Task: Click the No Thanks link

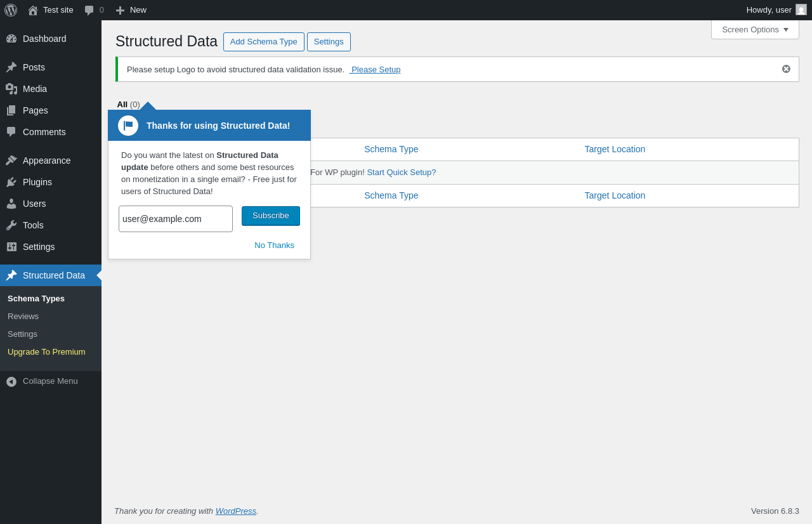Action: (x=274, y=246)
